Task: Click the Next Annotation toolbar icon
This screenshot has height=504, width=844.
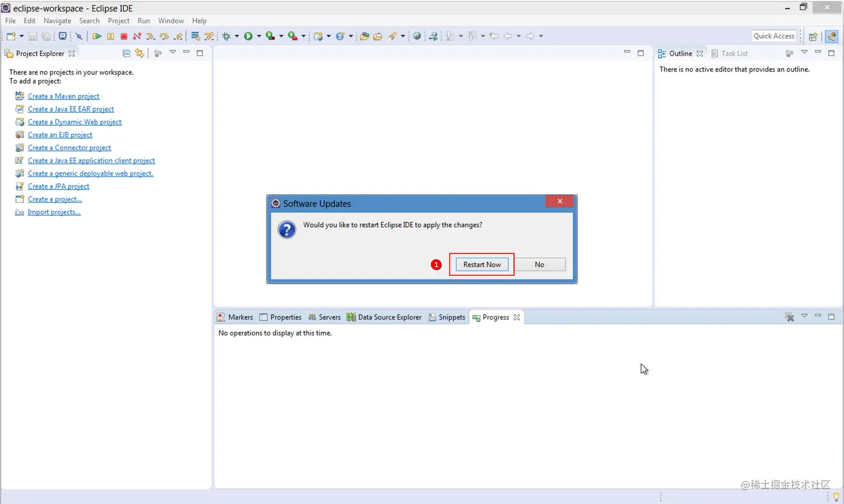Action: click(449, 36)
